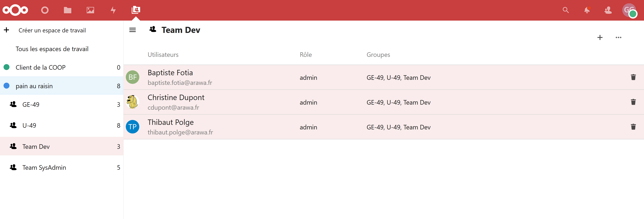
Task: Open the Files app from top bar
Action: pos(67,10)
